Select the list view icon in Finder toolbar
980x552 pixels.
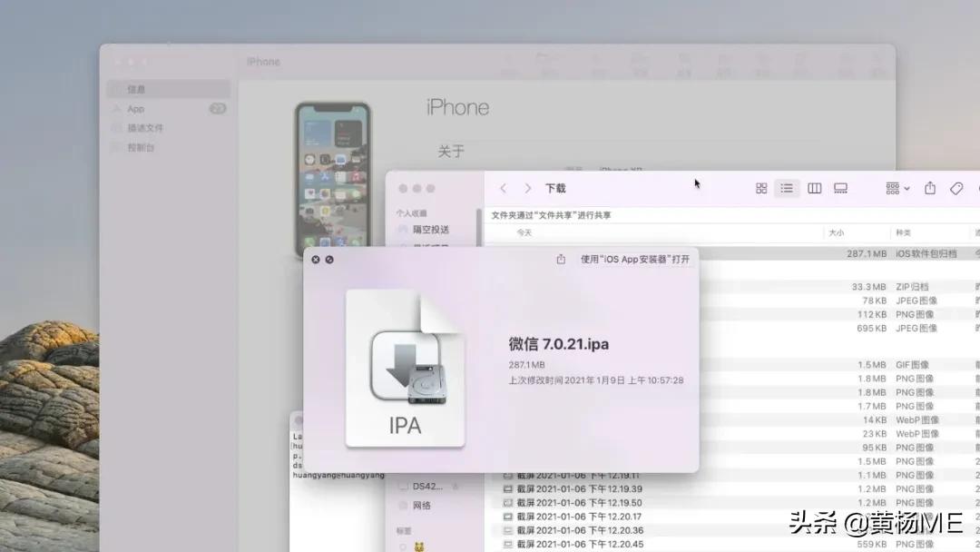pyautogui.click(x=787, y=188)
